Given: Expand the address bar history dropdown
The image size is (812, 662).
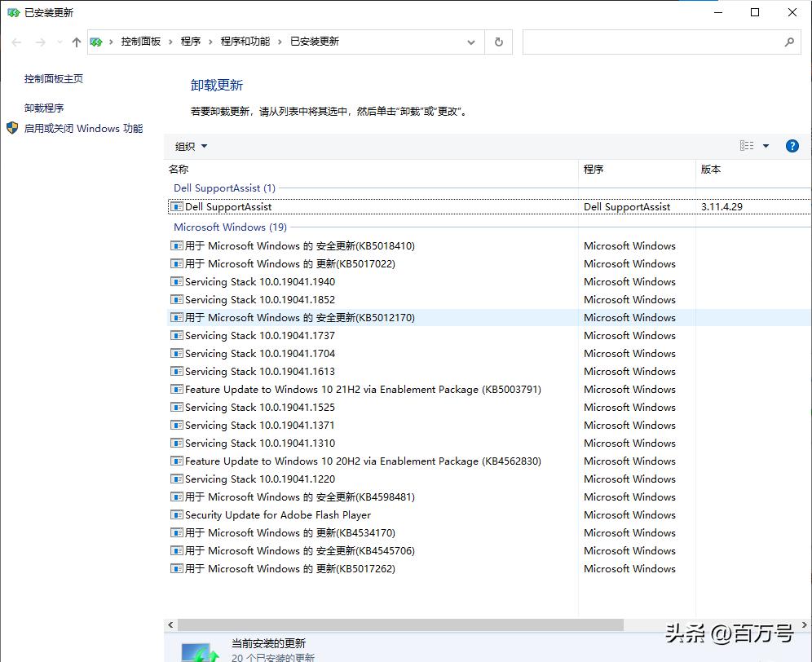Looking at the screenshot, I should [471, 42].
